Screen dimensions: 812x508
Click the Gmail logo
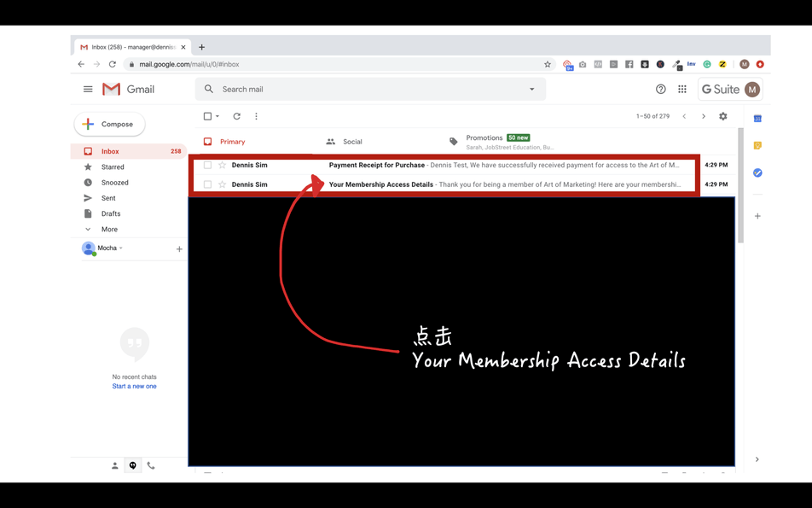click(129, 89)
